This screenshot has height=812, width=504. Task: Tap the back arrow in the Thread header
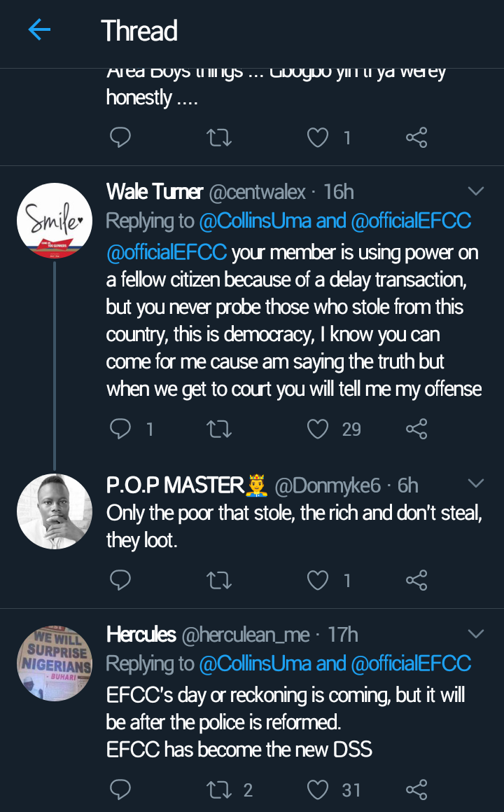[x=39, y=30]
